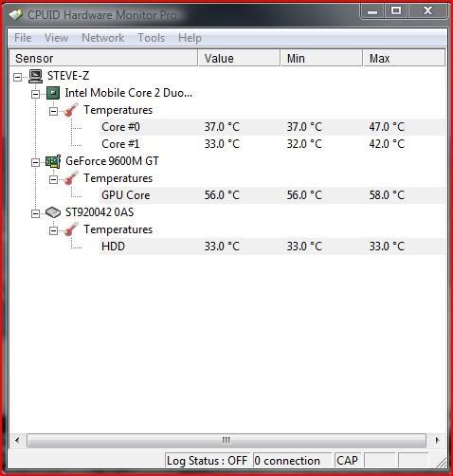
Task: Collapse the GPU Temperatures branch
Action: [53, 179]
